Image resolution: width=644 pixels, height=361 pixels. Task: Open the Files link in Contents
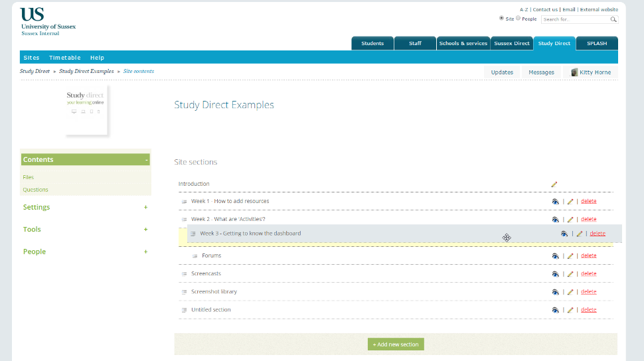tap(29, 177)
